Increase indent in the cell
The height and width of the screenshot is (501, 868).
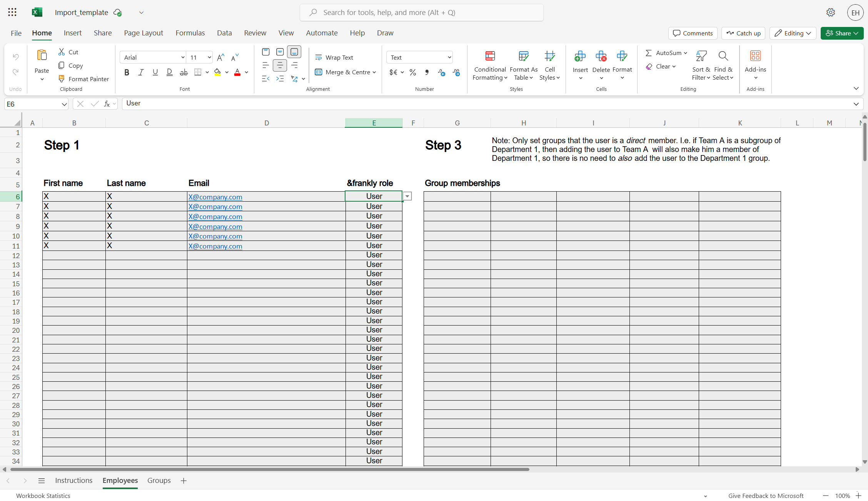pos(280,79)
